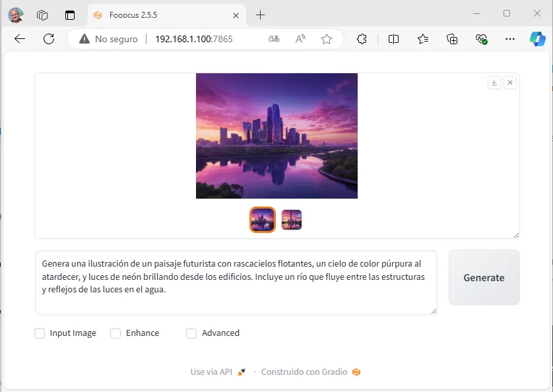The width and height of the screenshot is (553, 392).
Task: Toggle the Enhance checkbox
Action: click(x=115, y=333)
